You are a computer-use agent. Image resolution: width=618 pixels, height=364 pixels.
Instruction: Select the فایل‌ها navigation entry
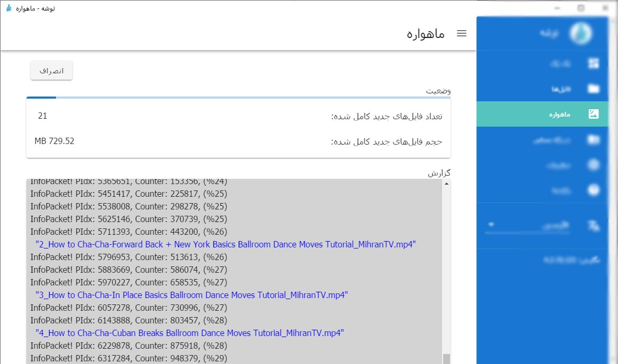point(560,89)
